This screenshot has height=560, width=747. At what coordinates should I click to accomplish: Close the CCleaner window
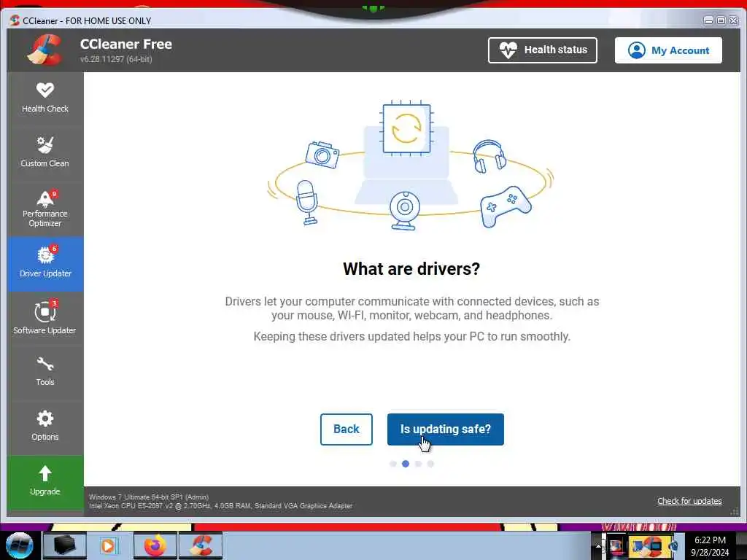click(x=734, y=20)
